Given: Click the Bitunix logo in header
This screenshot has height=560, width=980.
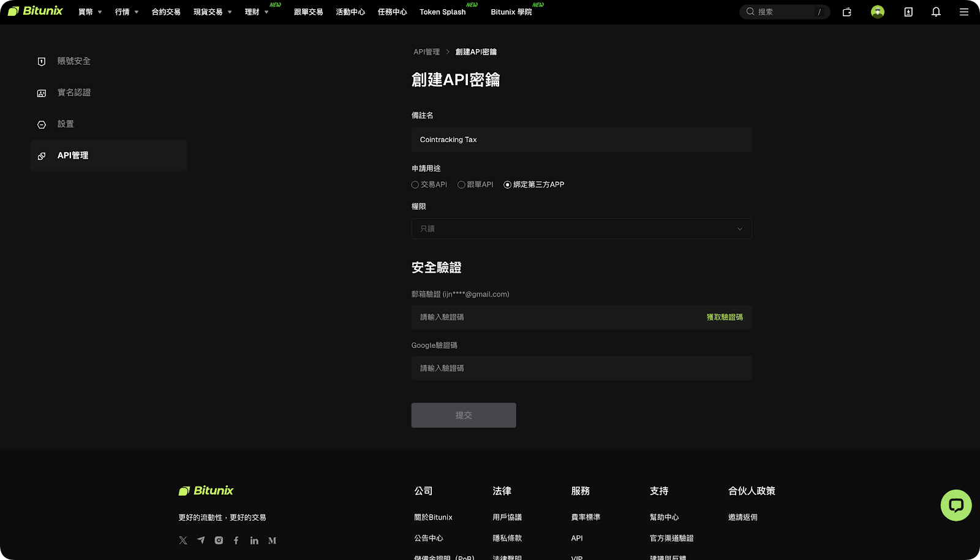Looking at the screenshot, I should tap(36, 11).
